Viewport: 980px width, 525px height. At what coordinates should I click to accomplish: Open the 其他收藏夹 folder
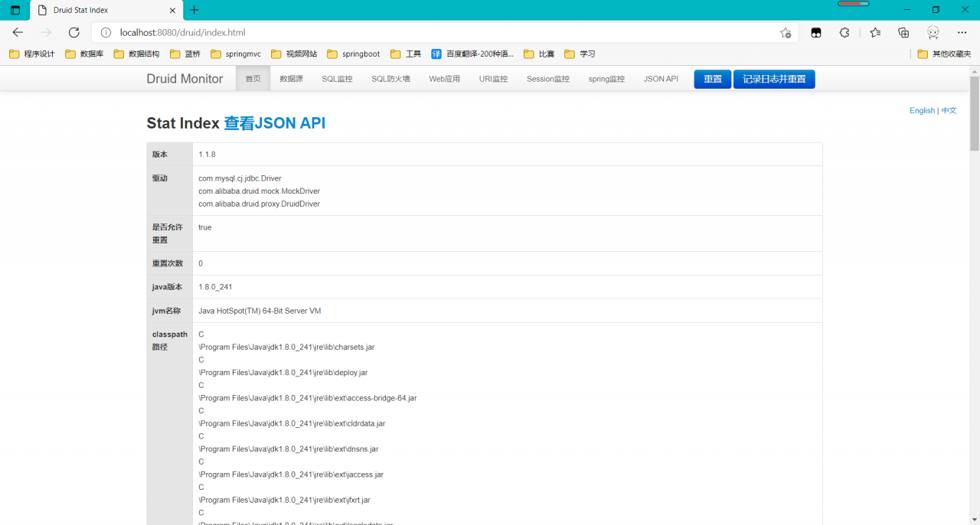[x=945, y=54]
